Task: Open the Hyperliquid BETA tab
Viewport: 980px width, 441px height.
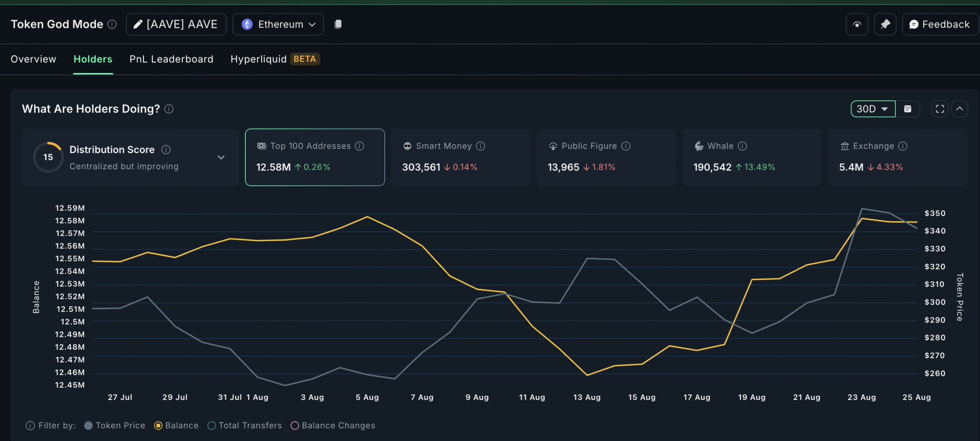Action: 258,59
